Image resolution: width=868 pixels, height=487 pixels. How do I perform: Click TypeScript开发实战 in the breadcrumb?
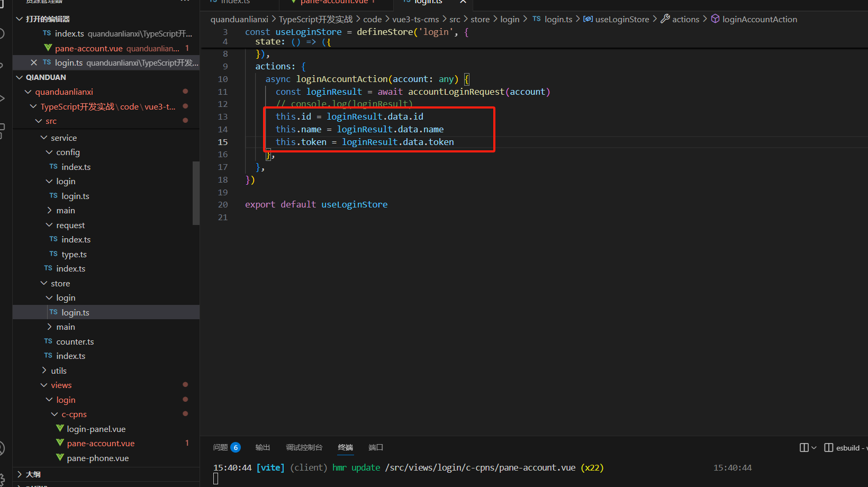(x=315, y=19)
